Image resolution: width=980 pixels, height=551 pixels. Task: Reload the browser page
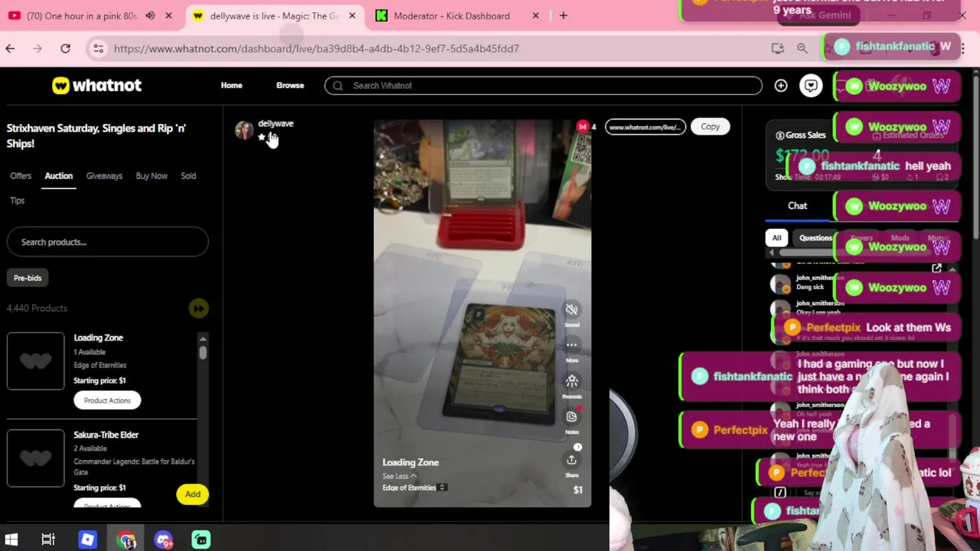pyautogui.click(x=65, y=48)
